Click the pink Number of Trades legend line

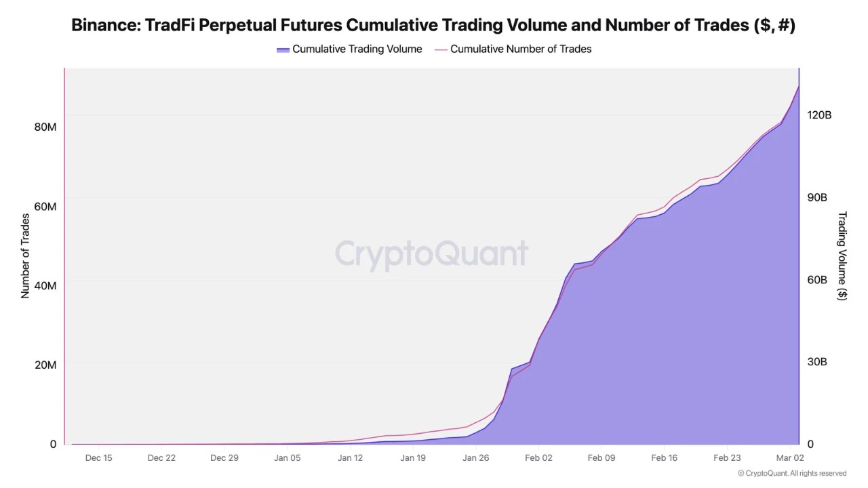point(441,49)
